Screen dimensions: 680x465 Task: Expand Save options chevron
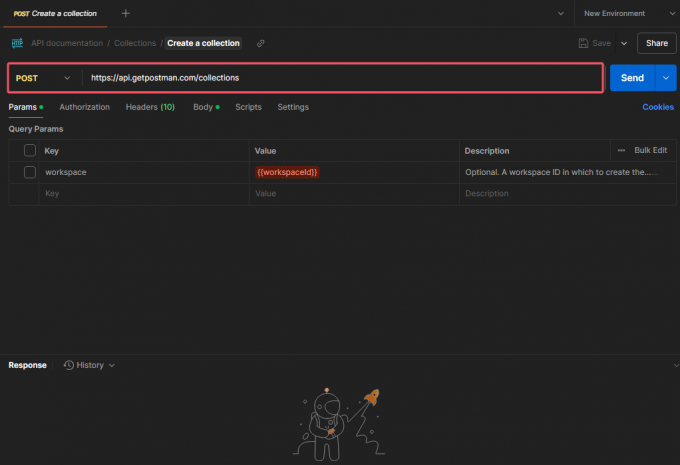coord(624,43)
